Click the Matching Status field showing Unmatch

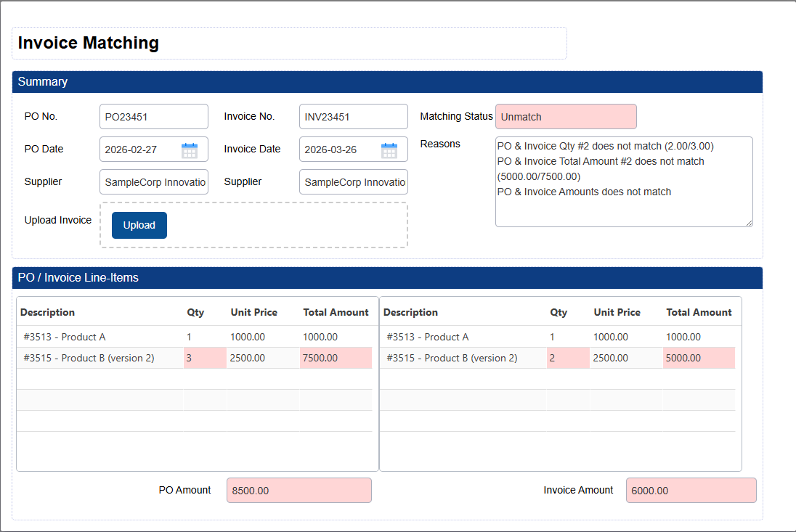[565, 117]
